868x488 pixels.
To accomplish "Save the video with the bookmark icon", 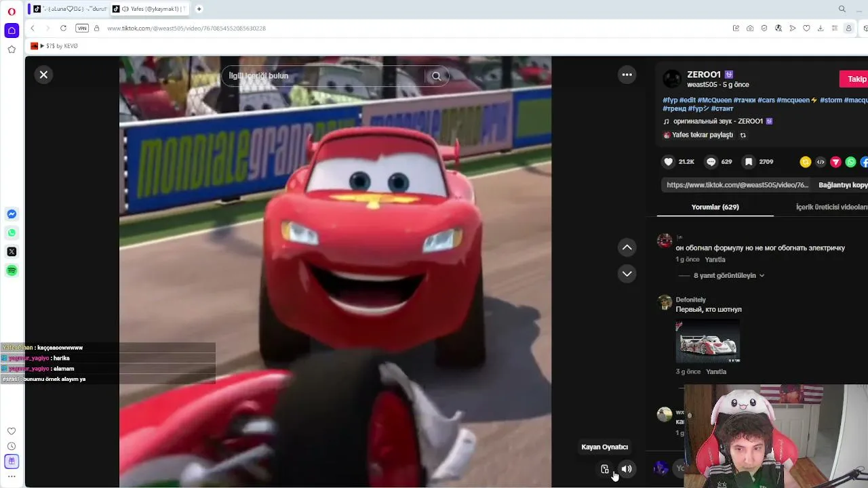I will click(x=749, y=162).
